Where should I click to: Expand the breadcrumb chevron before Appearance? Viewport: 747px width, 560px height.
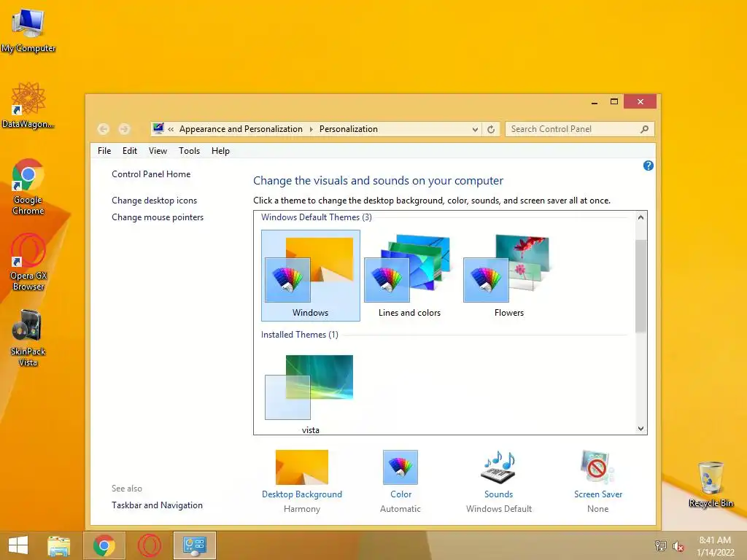point(171,129)
